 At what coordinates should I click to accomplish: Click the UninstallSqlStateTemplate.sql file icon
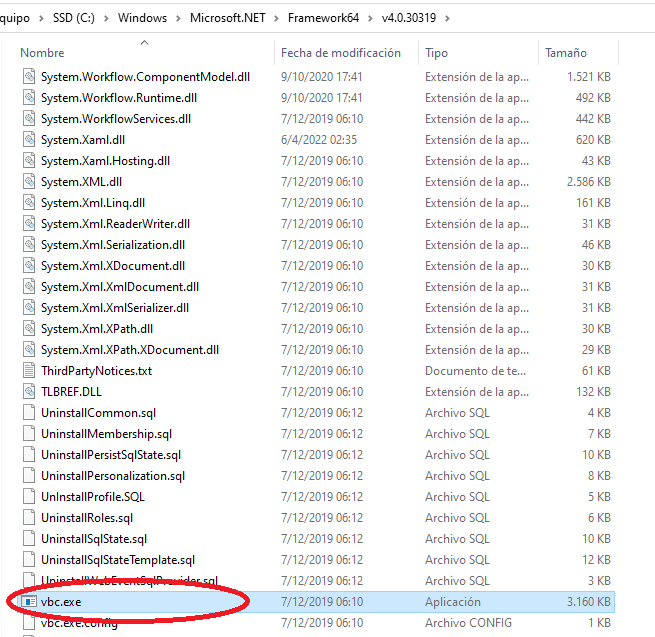pyautogui.click(x=29, y=560)
